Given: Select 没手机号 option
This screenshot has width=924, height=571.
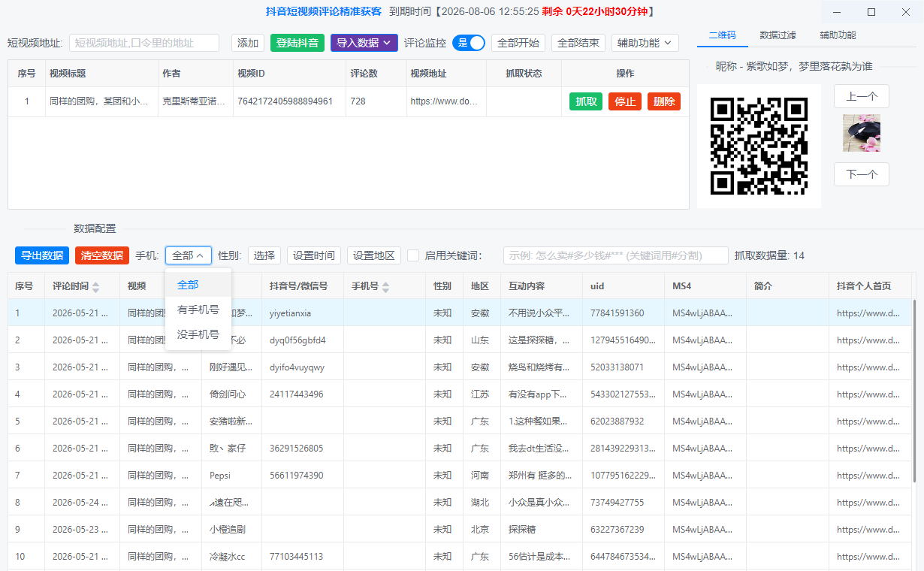Looking at the screenshot, I should [198, 334].
